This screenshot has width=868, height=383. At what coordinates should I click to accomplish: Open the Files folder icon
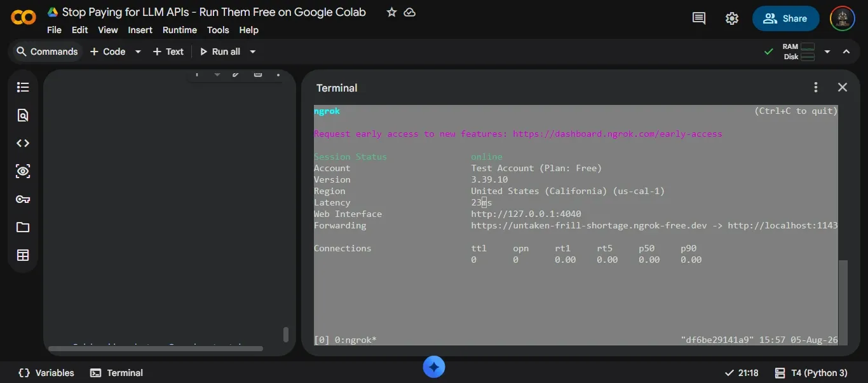coord(23,227)
